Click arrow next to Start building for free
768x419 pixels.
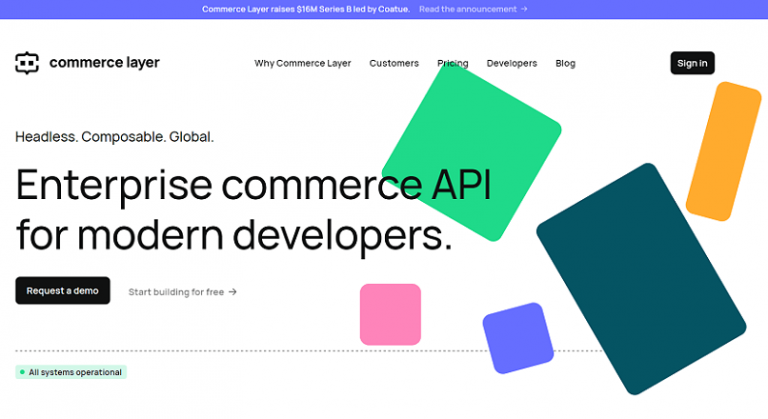[x=233, y=292]
